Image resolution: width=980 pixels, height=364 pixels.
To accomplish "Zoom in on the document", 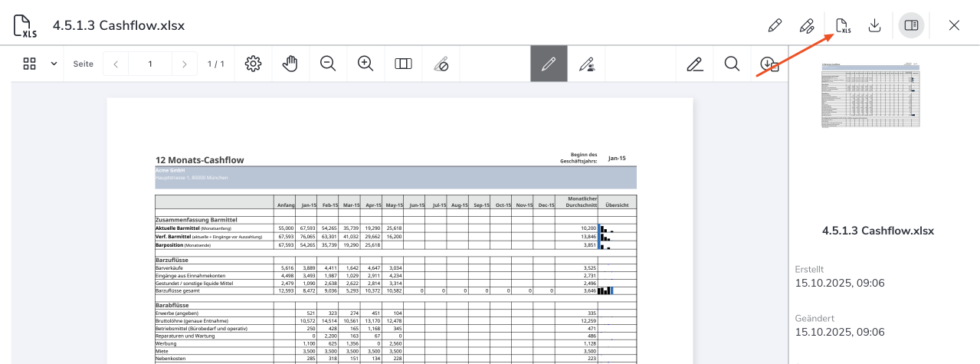I will [x=365, y=64].
